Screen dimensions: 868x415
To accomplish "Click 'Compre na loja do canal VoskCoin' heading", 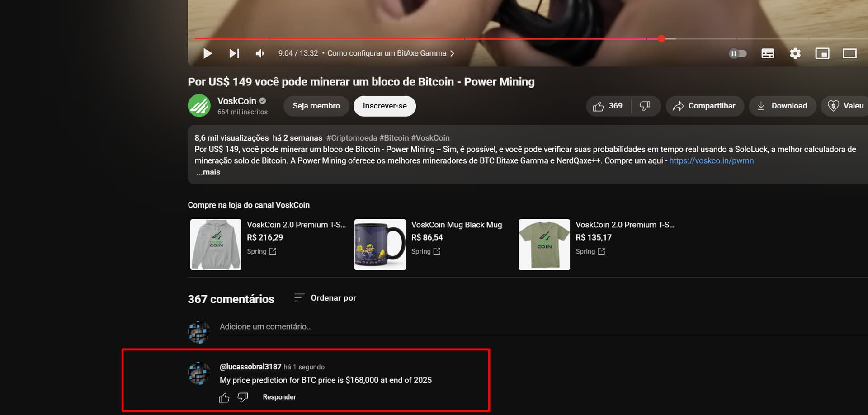I will 249,205.
